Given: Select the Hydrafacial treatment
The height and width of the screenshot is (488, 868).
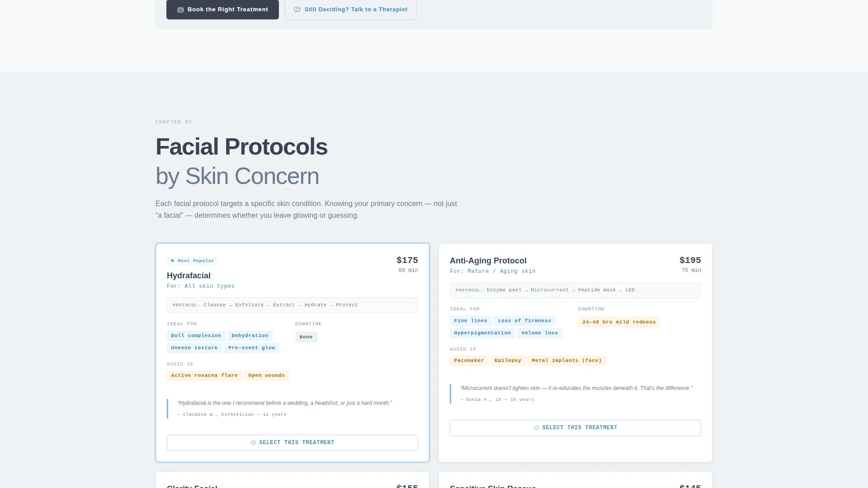Looking at the screenshot, I should click(x=292, y=443).
